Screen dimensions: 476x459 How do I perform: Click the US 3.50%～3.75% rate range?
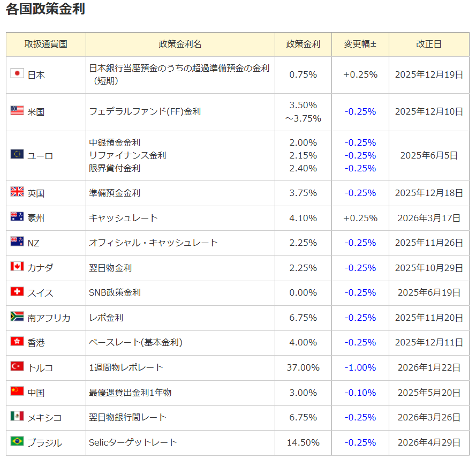(x=303, y=112)
